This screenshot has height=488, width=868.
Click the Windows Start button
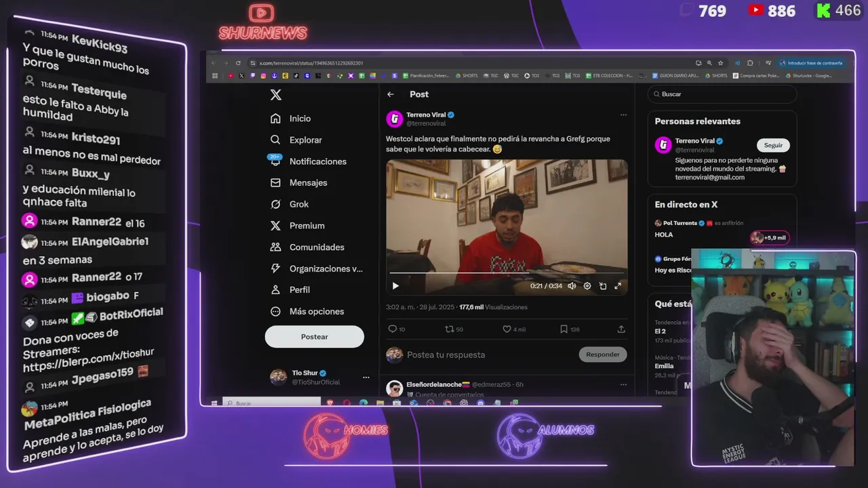pos(214,403)
